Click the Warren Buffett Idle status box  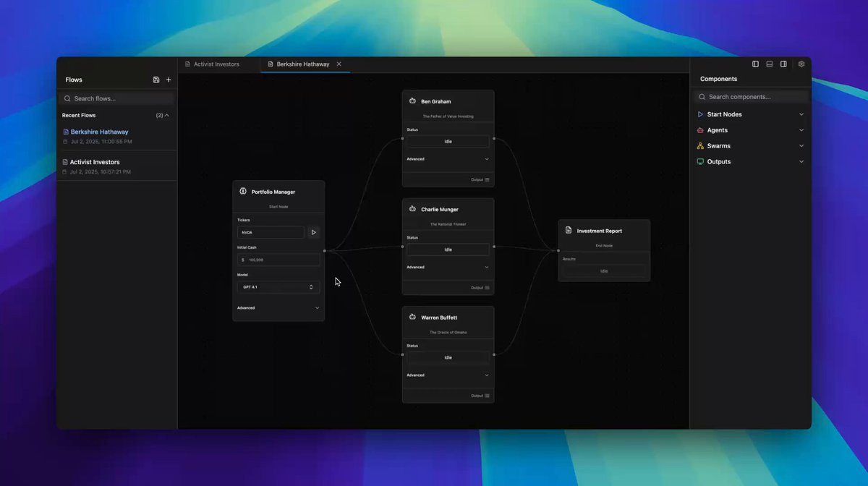click(x=448, y=357)
